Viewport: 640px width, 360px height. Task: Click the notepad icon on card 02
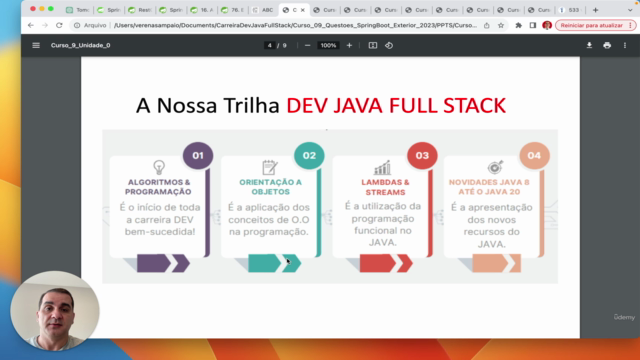(x=270, y=167)
